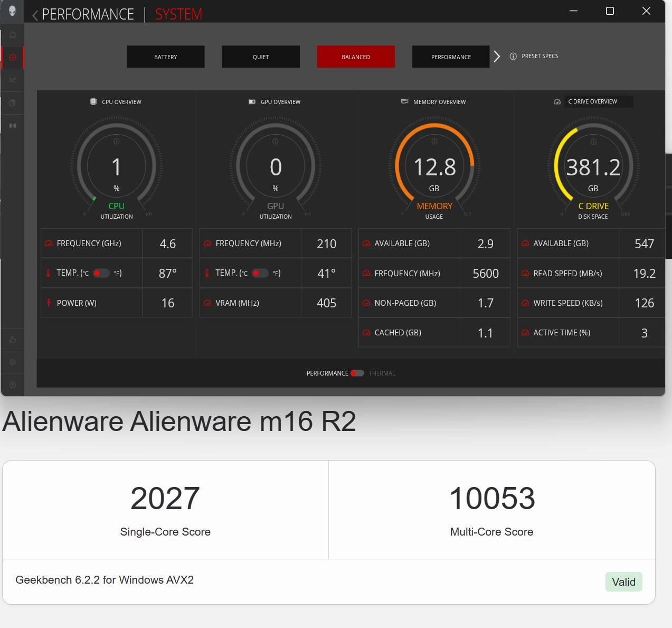Click the Alienware head logo icon
Viewport: 672px width, 628px height.
12,11
